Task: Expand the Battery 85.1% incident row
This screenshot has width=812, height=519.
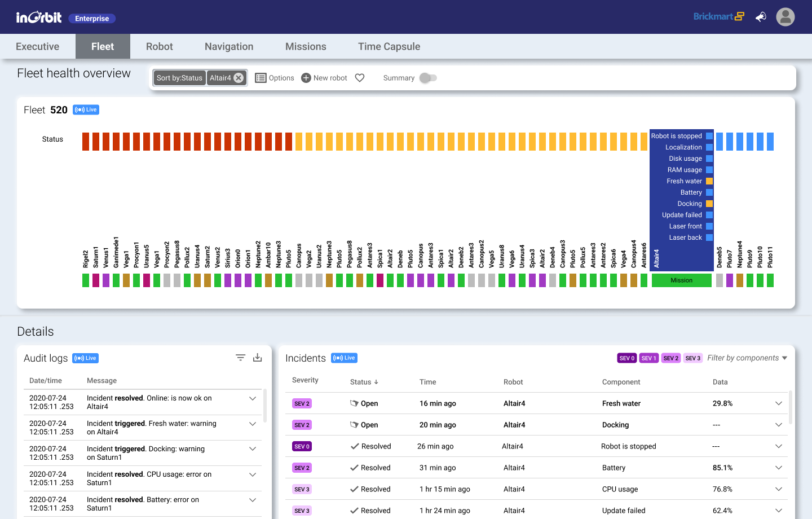Action: pos(779,468)
